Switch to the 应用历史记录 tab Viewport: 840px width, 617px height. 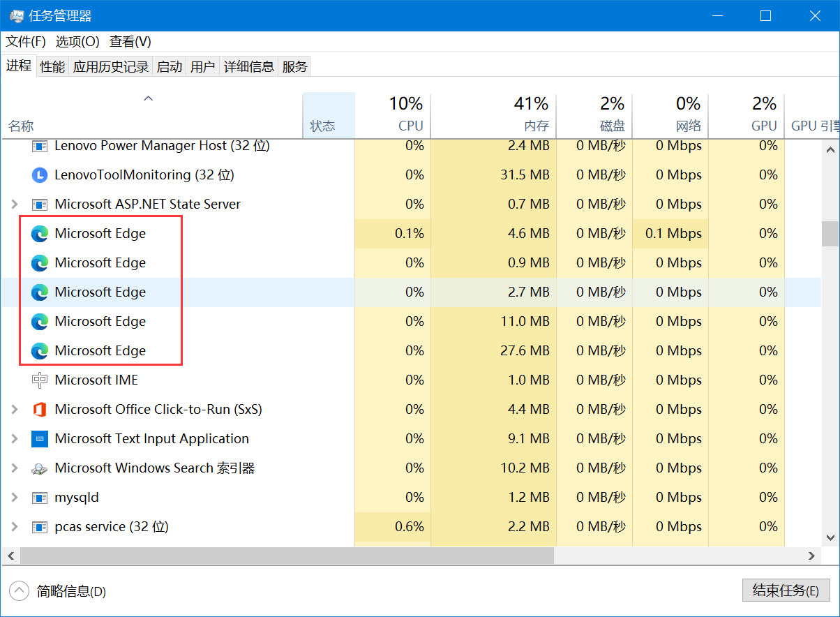click(x=111, y=67)
